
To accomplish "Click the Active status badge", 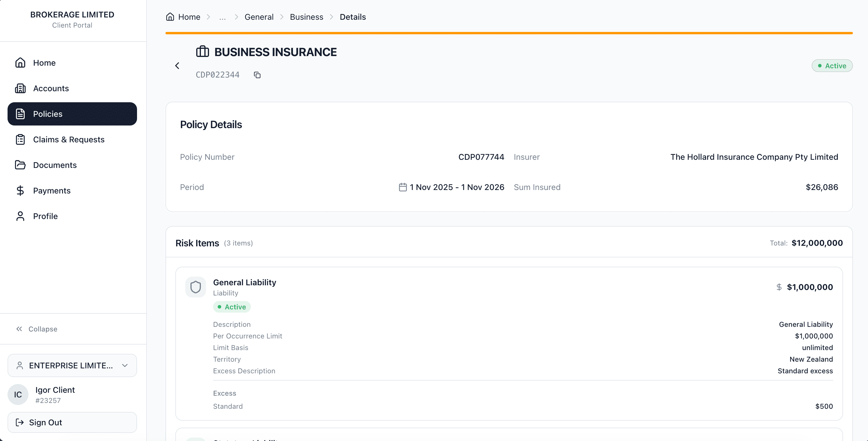I will pos(832,65).
